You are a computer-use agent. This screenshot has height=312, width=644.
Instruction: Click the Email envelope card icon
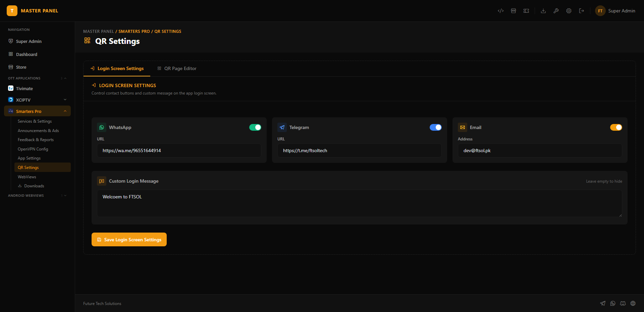point(463,127)
